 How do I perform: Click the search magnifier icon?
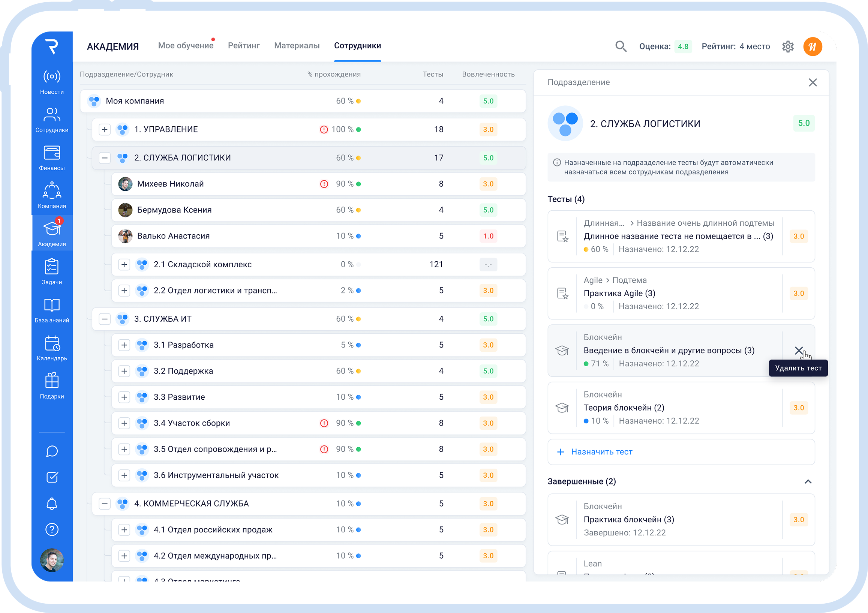point(621,46)
